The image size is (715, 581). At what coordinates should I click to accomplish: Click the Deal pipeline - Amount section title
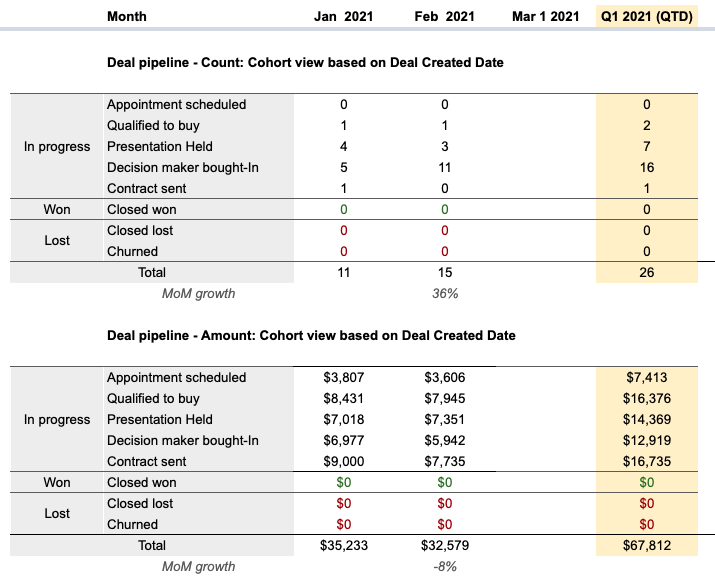[x=311, y=336]
